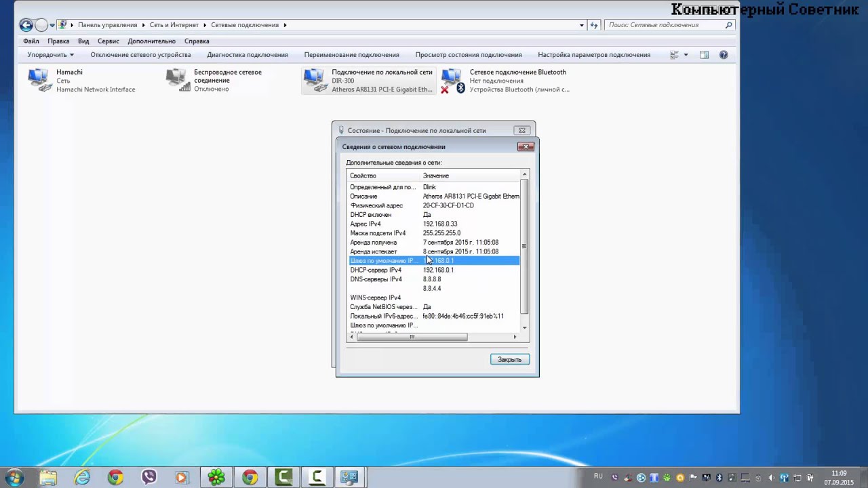Open the Дополнительно menu
This screenshot has width=868, height=488.
(152, 41)
